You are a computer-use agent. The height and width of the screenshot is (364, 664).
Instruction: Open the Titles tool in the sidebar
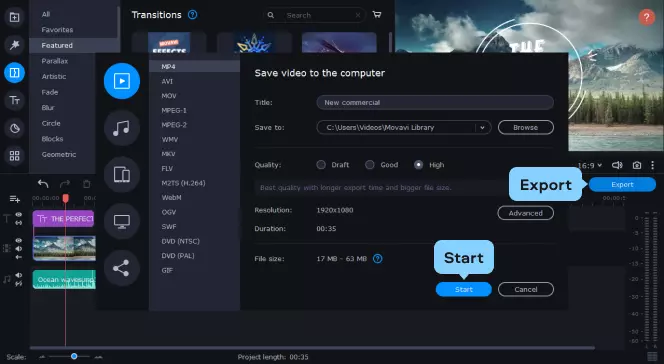[14, 100]
